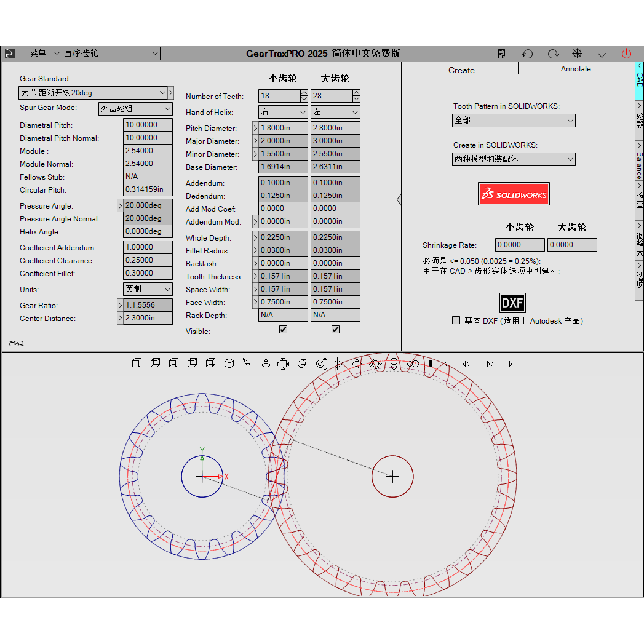Click the axis triad icon in view toolbar

coord(266,364)
